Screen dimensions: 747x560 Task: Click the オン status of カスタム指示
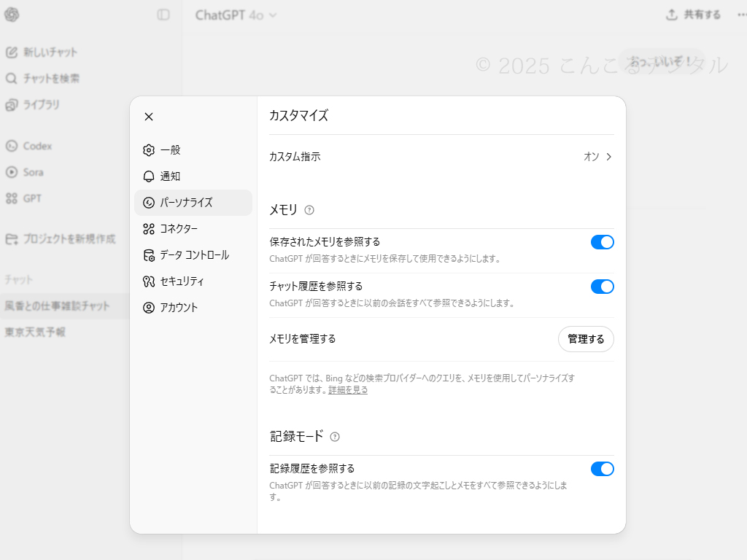click(x=591, y=157)
